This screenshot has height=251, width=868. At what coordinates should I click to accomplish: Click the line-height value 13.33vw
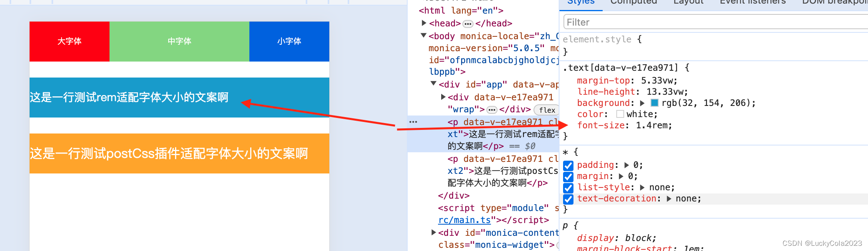click(x=665, y=92)
